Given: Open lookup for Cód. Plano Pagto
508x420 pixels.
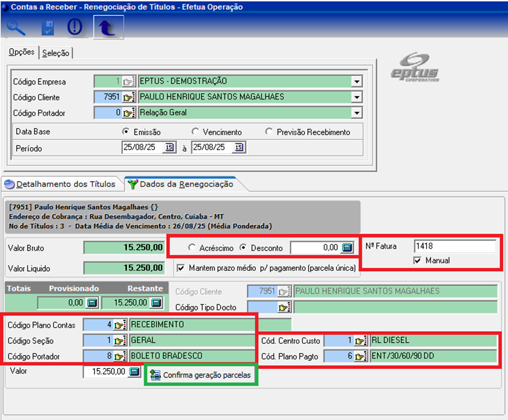Looking at the screenshot, I should pyautogui.click(x=360, y=356).
